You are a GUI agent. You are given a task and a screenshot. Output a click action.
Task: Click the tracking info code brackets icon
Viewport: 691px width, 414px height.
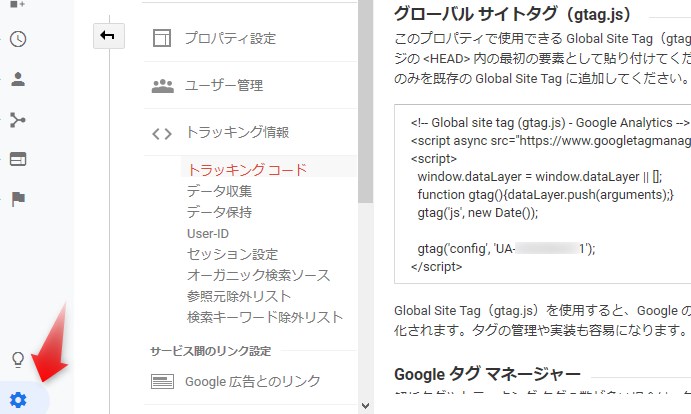pyautogui.click(x=162, y=133)
